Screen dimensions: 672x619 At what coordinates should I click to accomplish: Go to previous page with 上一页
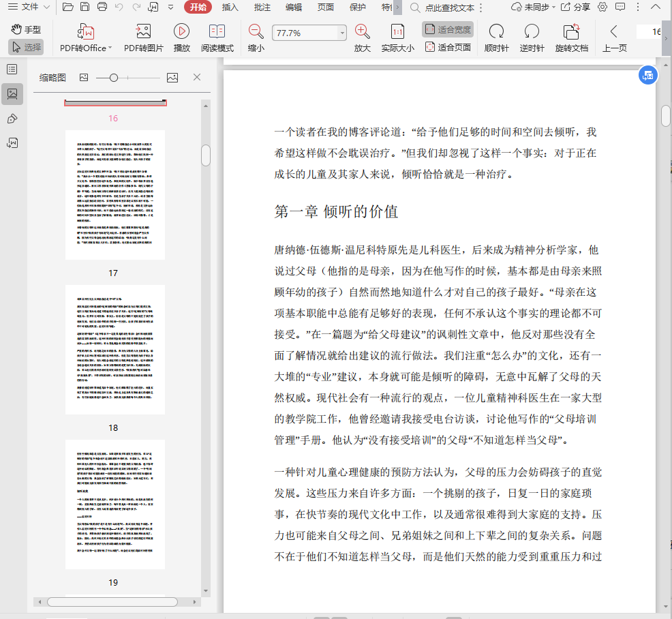[614, 37]
